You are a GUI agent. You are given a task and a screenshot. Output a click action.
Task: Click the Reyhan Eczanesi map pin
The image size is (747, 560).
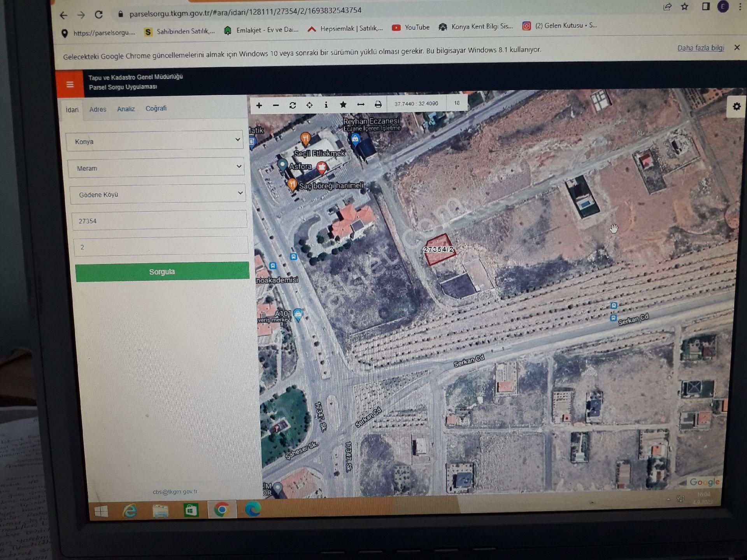pos(355,139)
